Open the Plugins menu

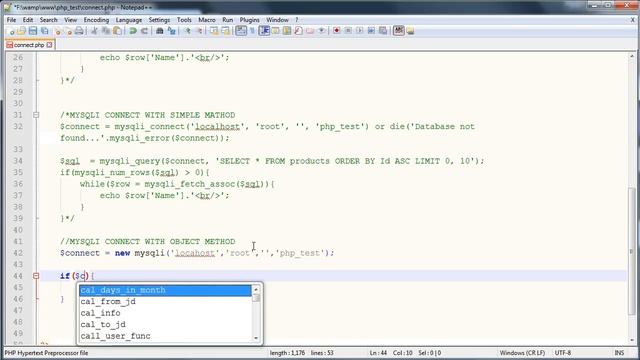click(249, 20)
